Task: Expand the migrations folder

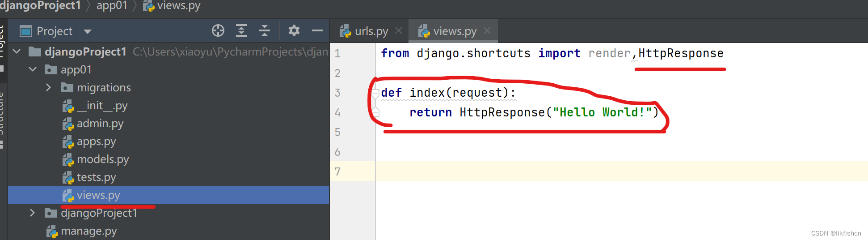Action: pyautogui.click(x=48, y=87)
